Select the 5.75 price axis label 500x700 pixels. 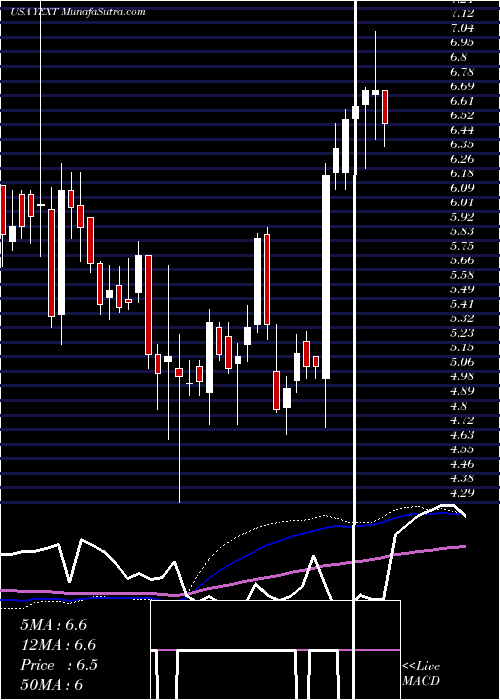click(462, 246)
